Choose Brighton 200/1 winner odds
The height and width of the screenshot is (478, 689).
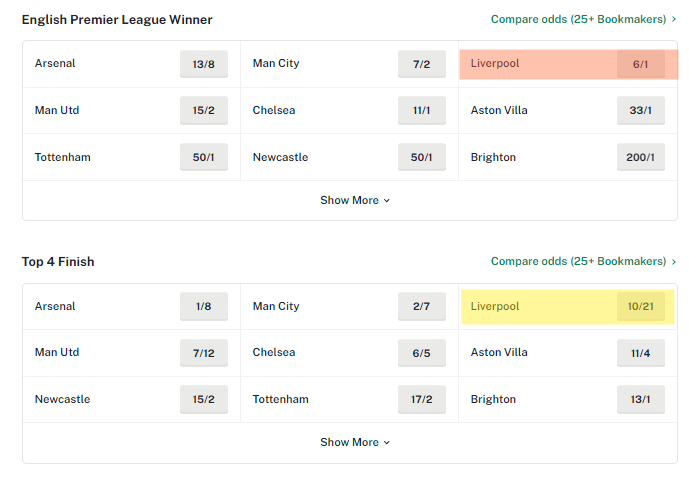click(641, 157)
